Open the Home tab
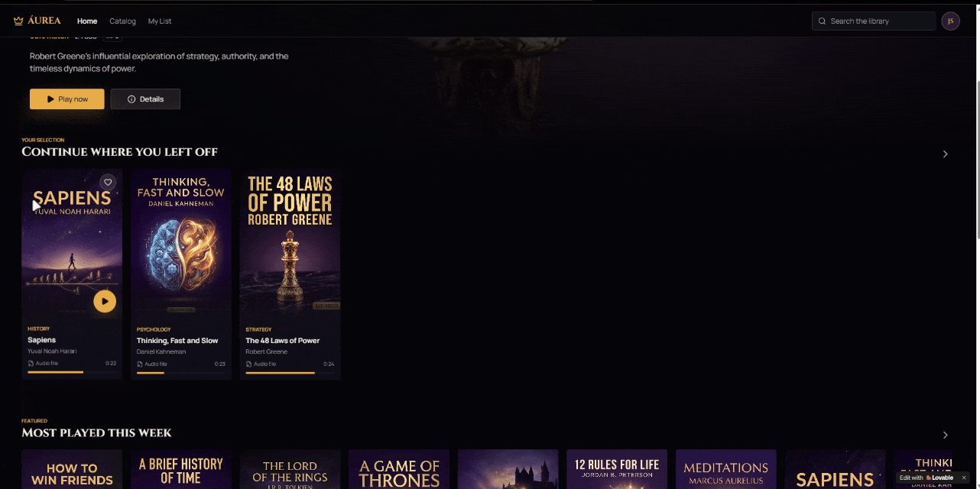Image resolution: width=980 pixels, height=489 pixels. [87, 21]
